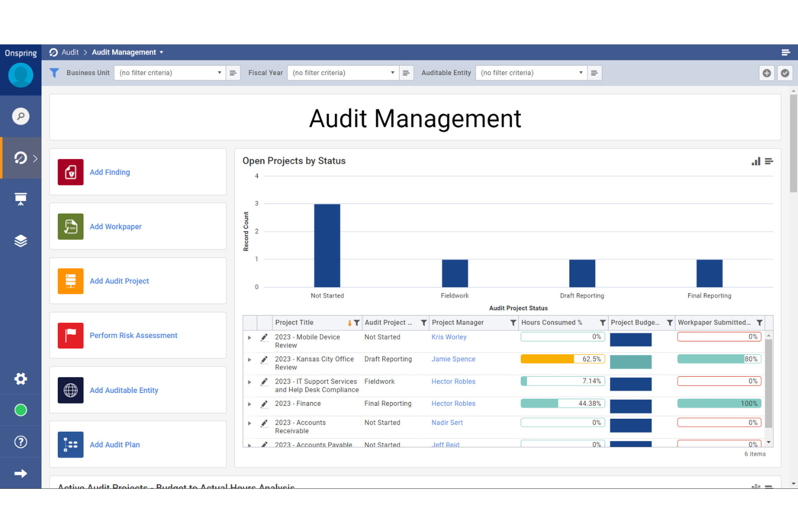Click the Fieldwork bar in chart

pyautogui.click(x=455, y=273)
